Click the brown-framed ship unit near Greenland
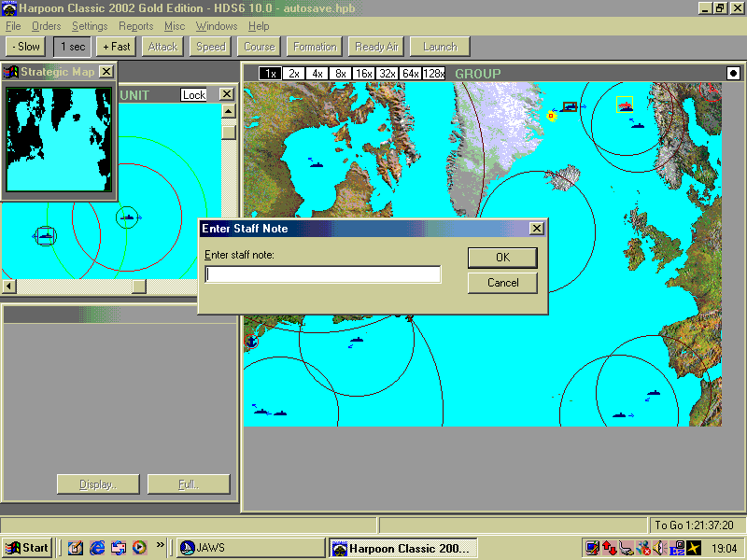This screenshot has height=560, width=747. point(570,106)
